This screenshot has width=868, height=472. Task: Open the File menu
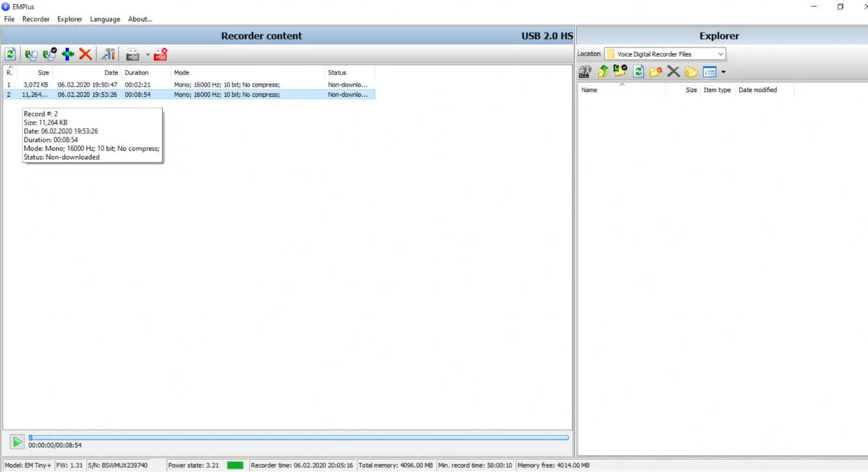[9, 19]
